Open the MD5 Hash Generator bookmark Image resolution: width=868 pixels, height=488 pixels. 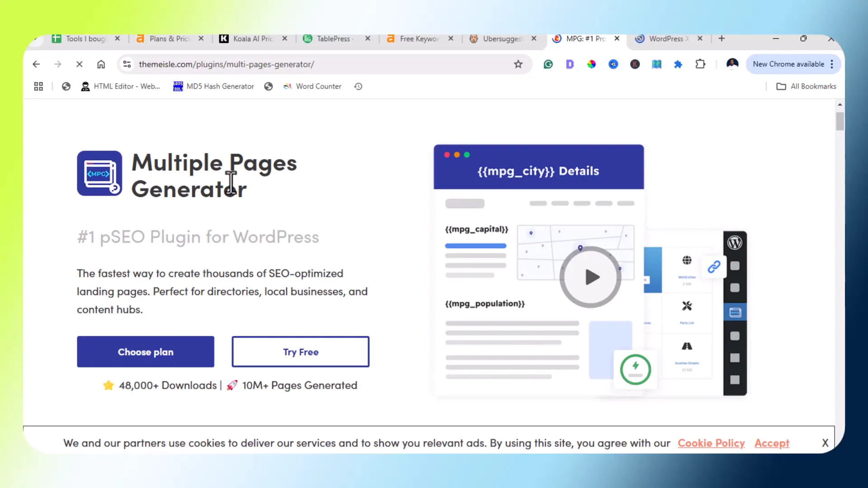point(214,86)
